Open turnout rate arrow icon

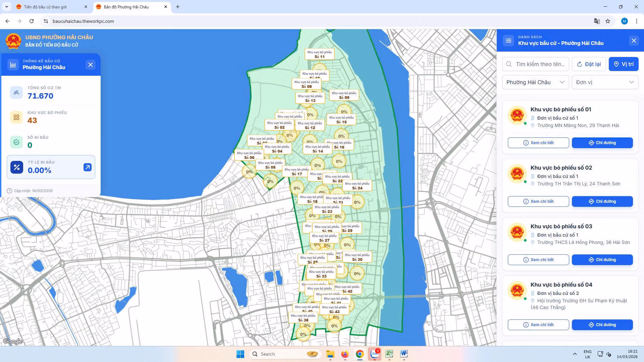pyautogui.click(x=87, y=167)
